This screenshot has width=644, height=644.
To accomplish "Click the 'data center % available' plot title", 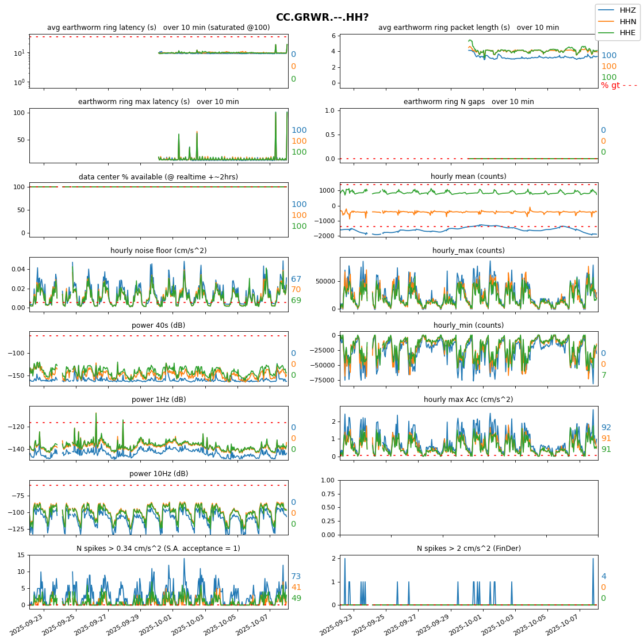I will click(x=158, y=177).
